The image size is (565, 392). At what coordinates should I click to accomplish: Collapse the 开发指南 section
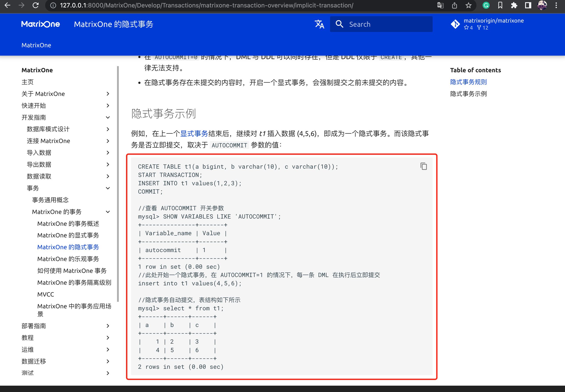point(108,117)
